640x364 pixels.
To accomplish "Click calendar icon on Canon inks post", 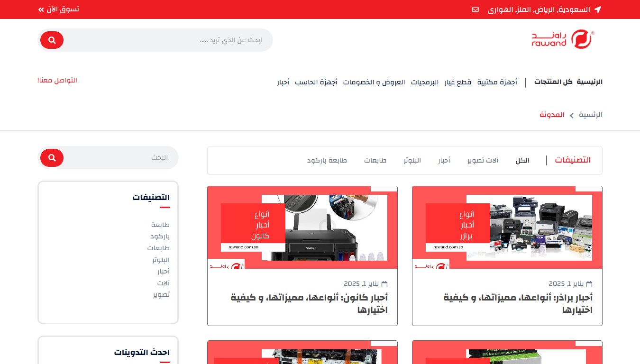I will point(384,284).
